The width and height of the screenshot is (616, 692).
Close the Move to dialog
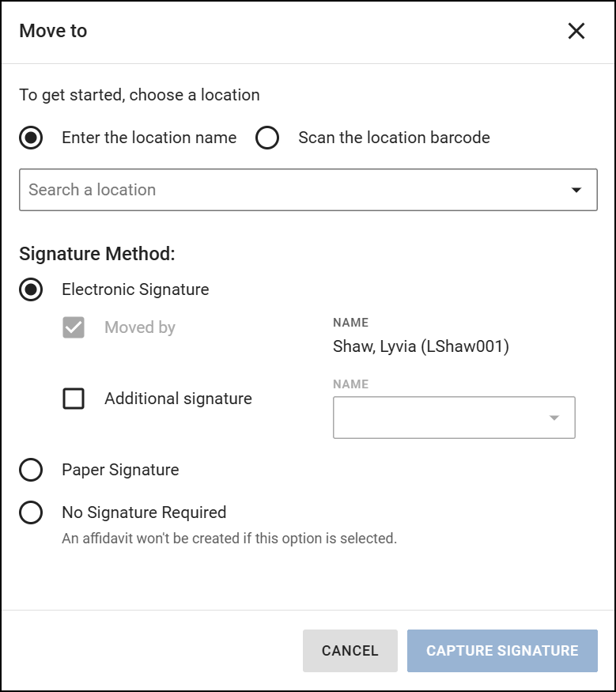pyautogui.click(x=576, y=31)
